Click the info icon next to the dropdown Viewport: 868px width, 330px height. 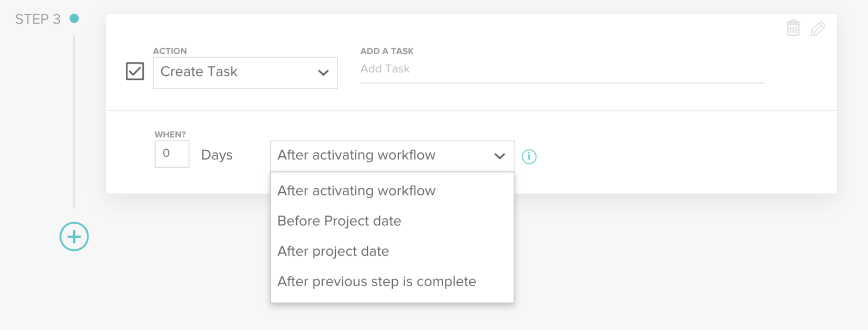530,156
